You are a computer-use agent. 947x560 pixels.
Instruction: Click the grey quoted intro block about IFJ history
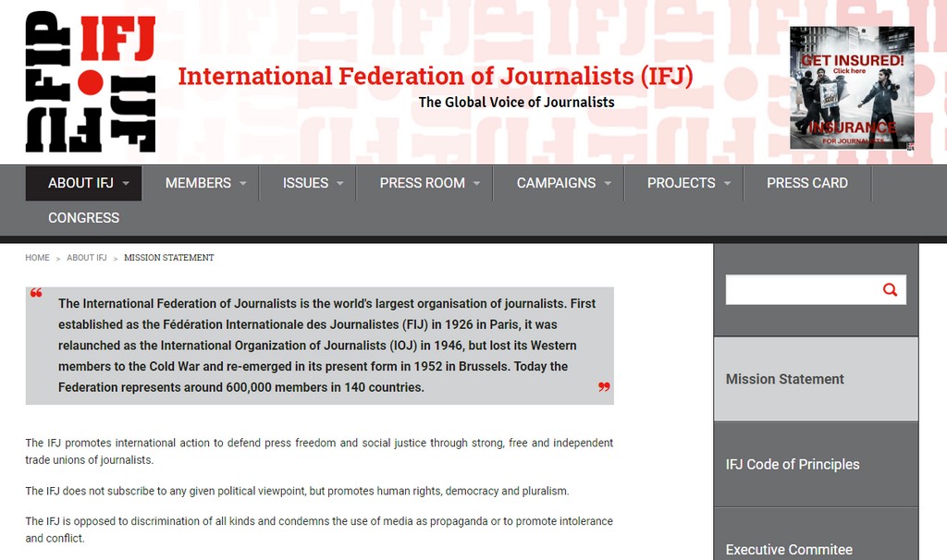[x=319, y=346]
